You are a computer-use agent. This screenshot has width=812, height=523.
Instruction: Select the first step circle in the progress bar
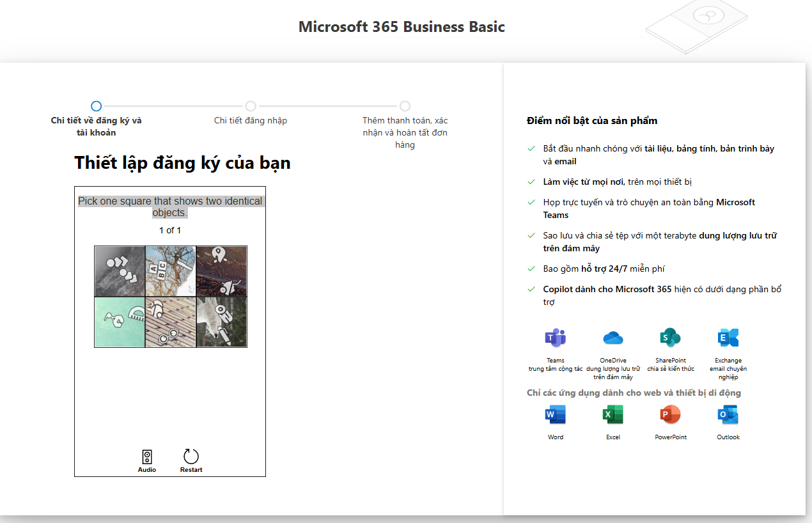coord(96,106)
